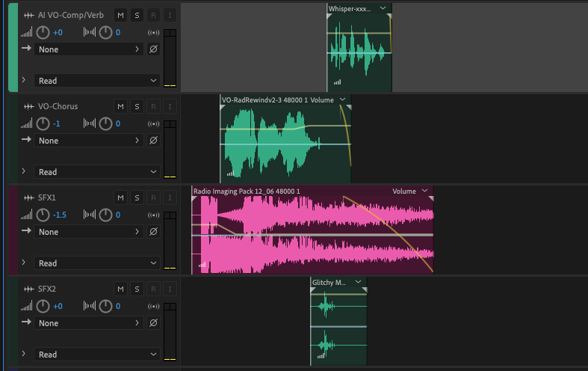Click the waveform icon beside AI VO-Comp/Verb
588x371 pixels.
(x=28, y=15)
